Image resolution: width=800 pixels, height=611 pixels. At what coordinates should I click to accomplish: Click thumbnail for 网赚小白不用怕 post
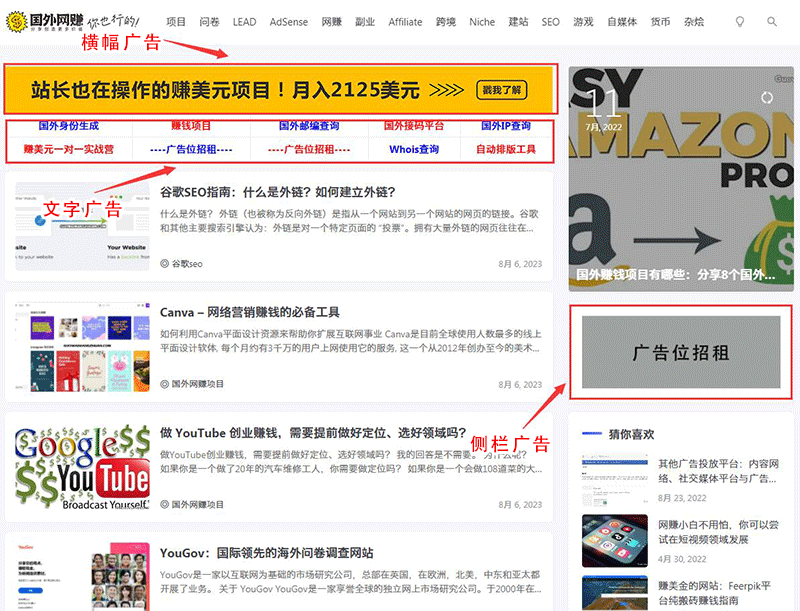615,541
